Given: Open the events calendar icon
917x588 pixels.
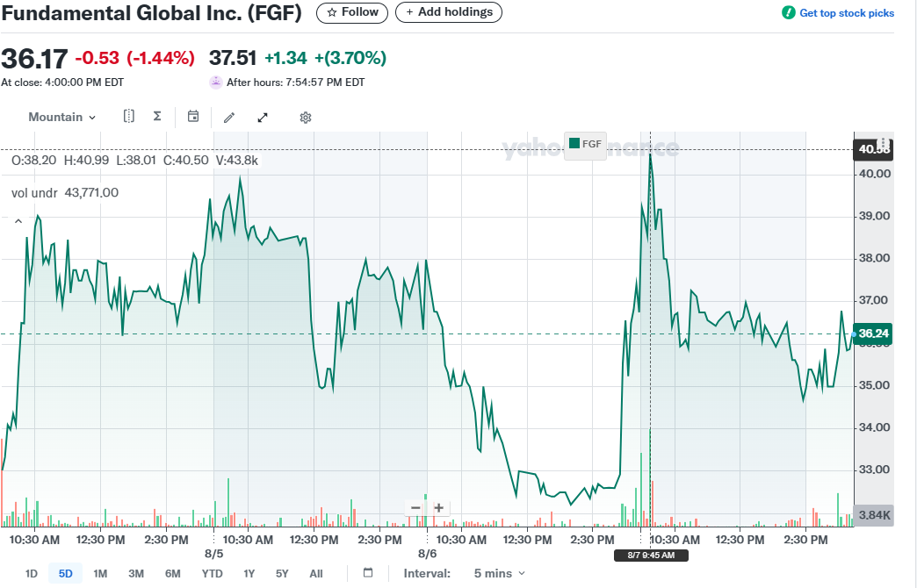Looking at the screenshot, I should tap(193, 117).
